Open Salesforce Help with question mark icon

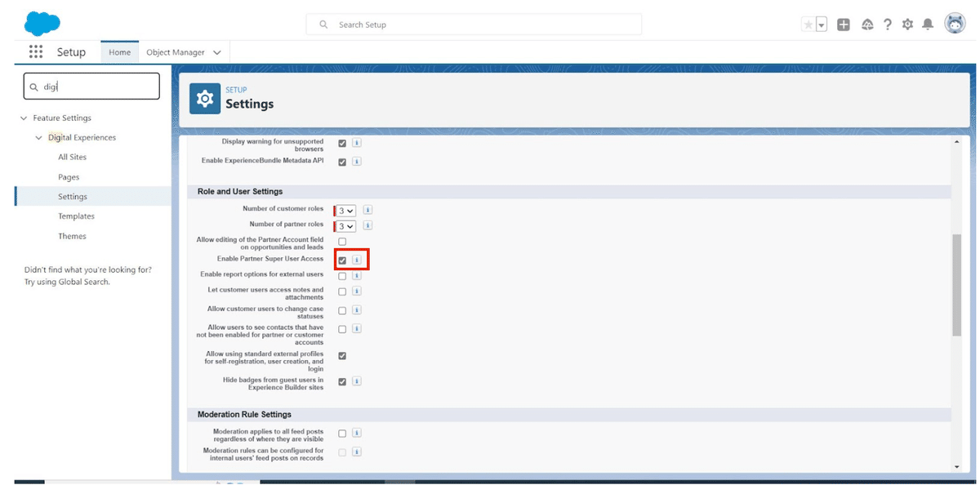[888, 24]
